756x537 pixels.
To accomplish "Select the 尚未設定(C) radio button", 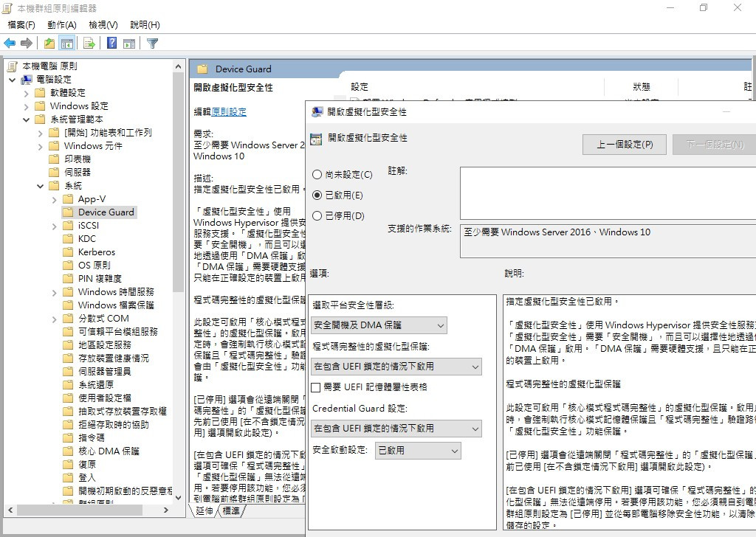I will coord(317,174).
